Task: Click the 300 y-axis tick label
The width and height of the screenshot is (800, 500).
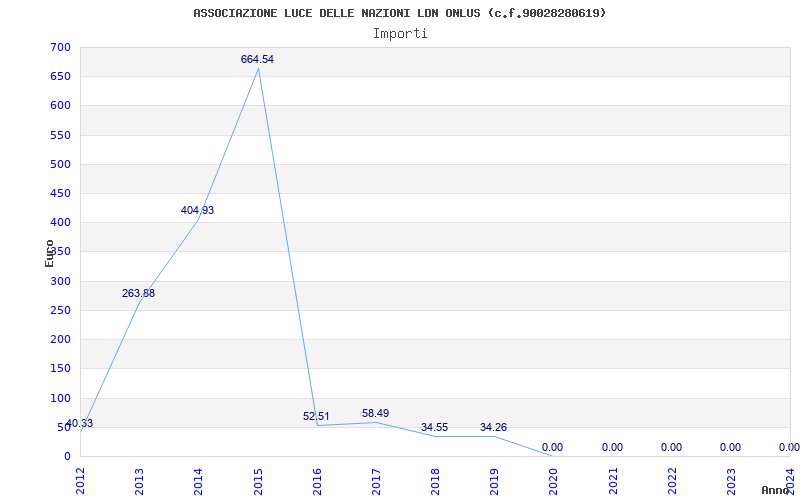Action: (x=60, y=281)
